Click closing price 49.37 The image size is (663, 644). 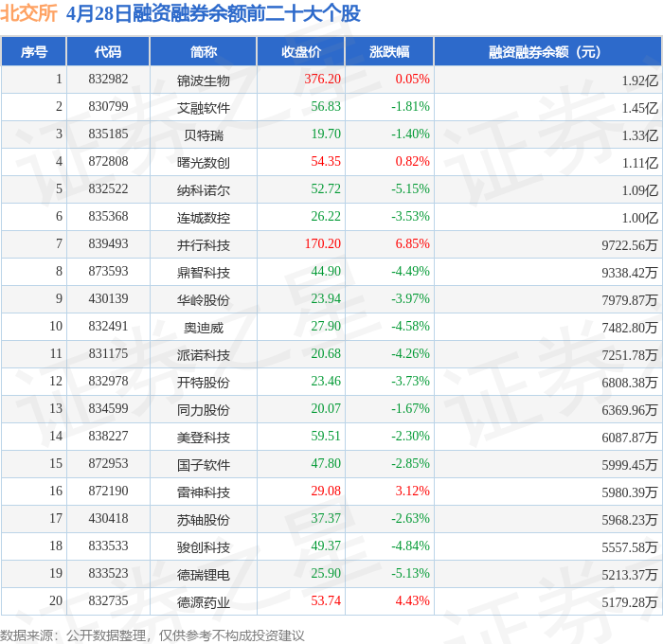pyautogui.click(x=326, y=546)
